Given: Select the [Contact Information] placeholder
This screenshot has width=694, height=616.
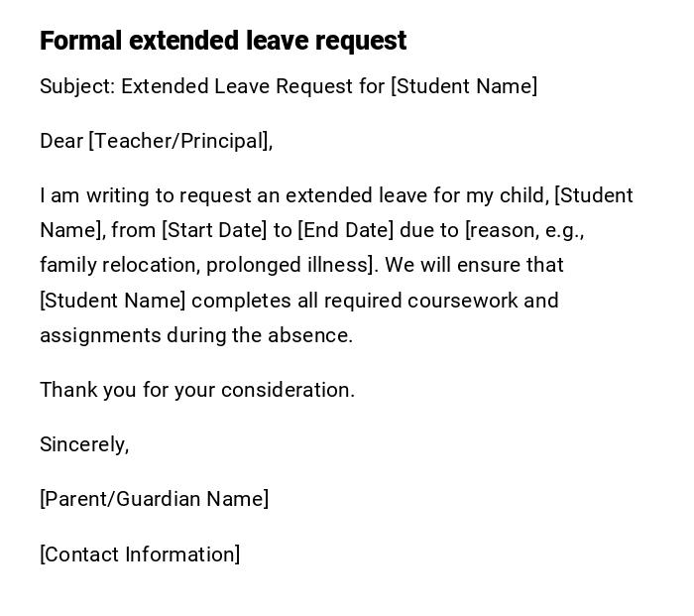Looking at the screenshot, I should pos(140,554).
